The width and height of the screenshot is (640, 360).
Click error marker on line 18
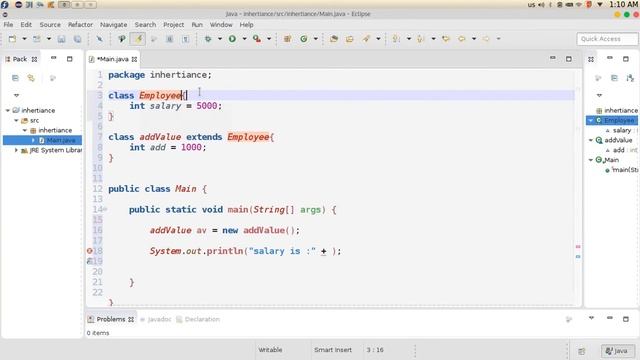[x=89, y=251]
